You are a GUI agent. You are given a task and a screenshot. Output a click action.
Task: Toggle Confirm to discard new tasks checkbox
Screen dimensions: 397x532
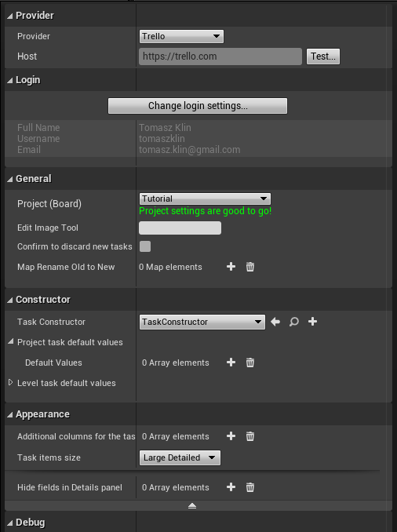coord(145,246)
